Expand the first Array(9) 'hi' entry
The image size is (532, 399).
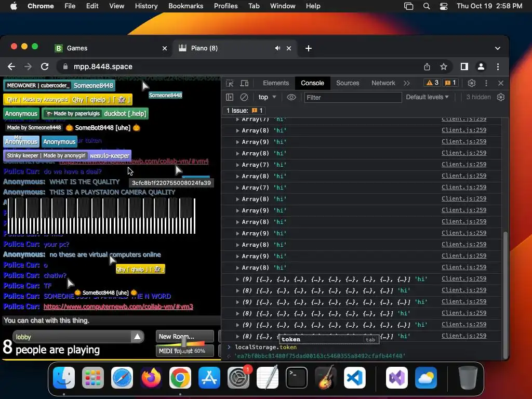point(237,142)
